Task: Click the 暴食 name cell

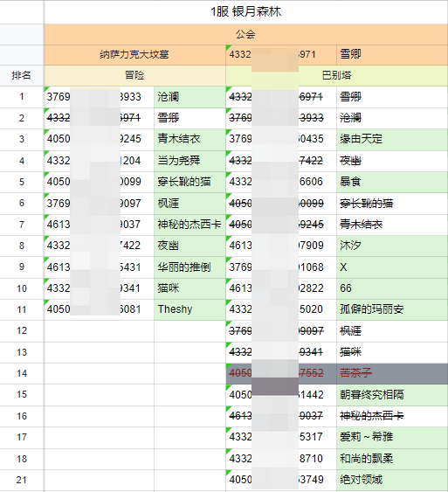Action: click(392, 182)
